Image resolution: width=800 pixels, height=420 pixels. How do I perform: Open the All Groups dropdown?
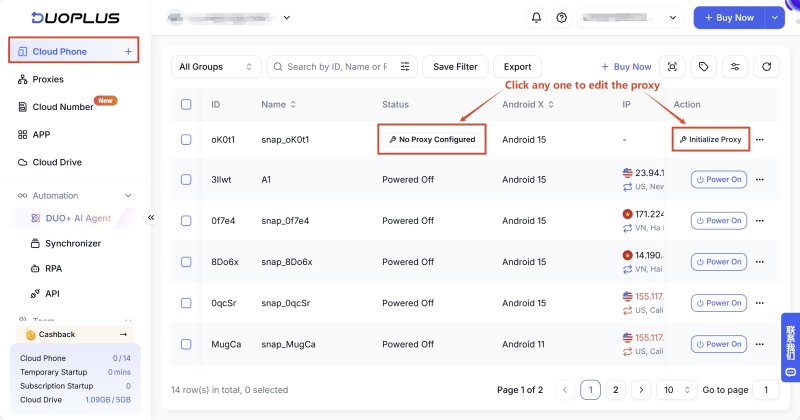point(216,67)
